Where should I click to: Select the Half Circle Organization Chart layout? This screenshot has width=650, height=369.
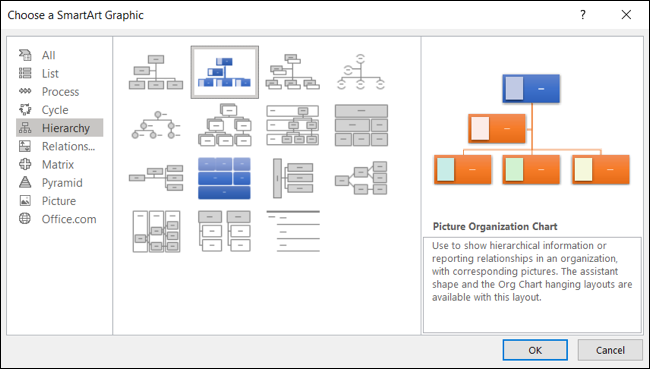361,72
